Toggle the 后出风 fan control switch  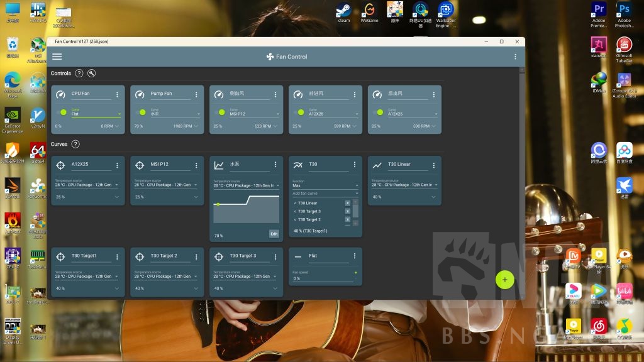[378, 112]
